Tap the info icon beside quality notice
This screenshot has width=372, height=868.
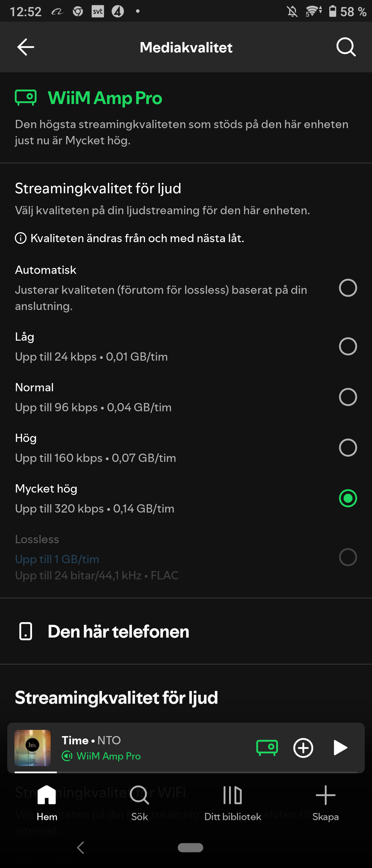21,238
